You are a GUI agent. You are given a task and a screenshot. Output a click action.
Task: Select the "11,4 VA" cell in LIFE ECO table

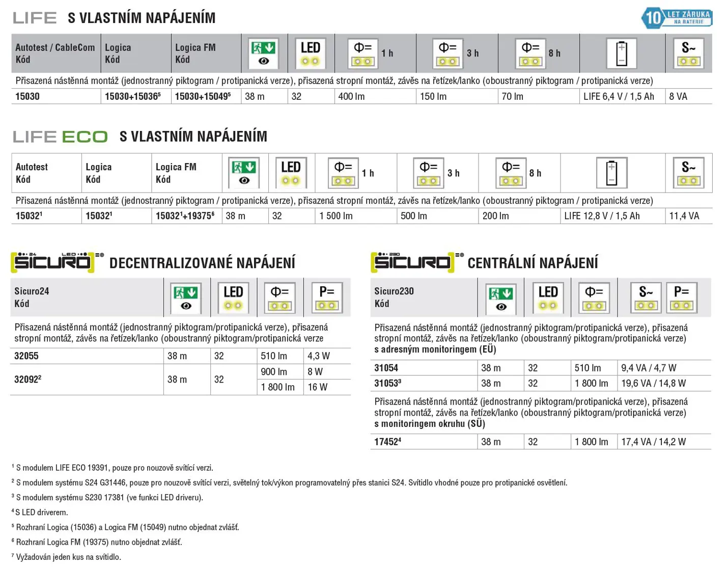(x=689, y=216)
